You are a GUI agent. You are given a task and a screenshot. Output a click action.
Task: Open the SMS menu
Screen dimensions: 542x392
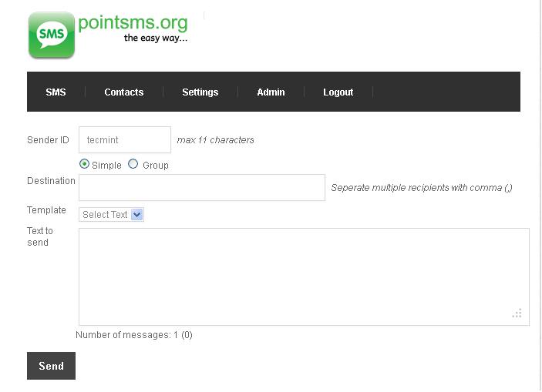(x=56, y=92)
